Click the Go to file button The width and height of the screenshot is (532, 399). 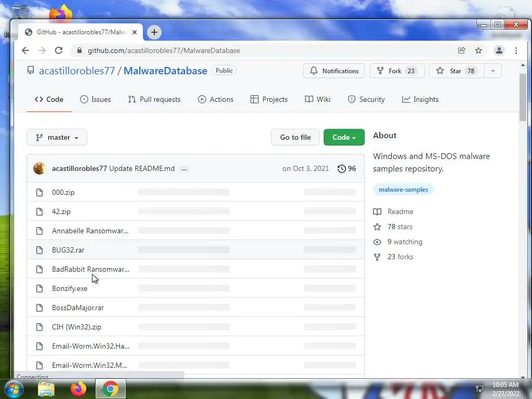click(295, 137)
